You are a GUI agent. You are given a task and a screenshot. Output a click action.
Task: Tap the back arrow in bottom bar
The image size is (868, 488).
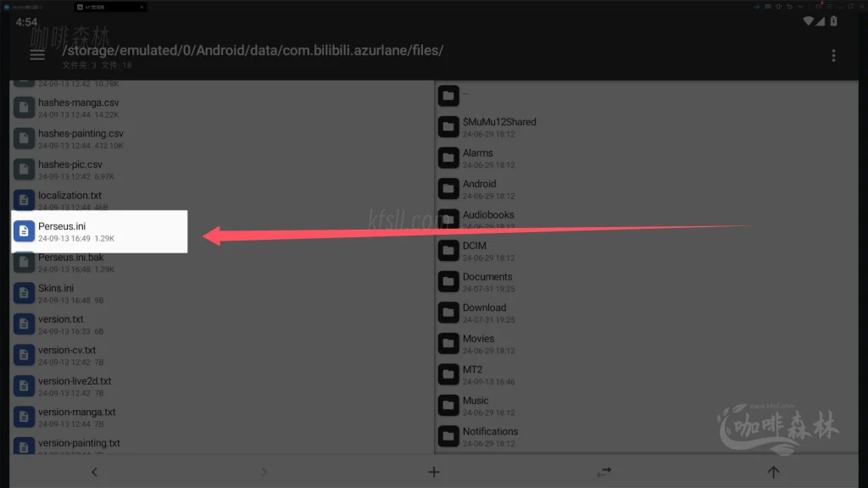94,472
